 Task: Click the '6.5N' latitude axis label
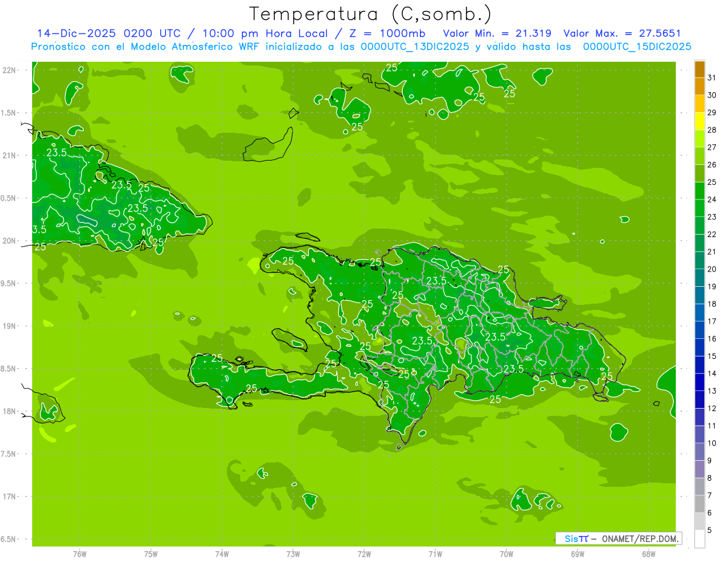[8, 539]
